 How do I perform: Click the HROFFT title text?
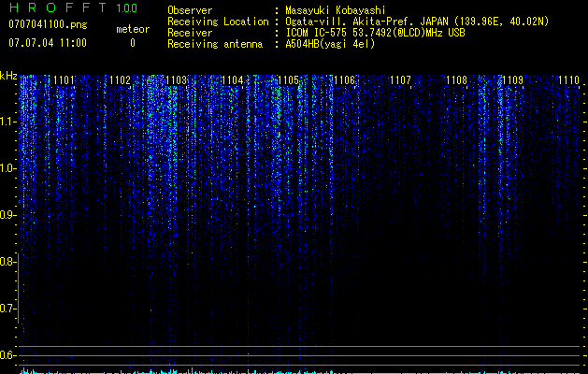[x=59, y=7]
